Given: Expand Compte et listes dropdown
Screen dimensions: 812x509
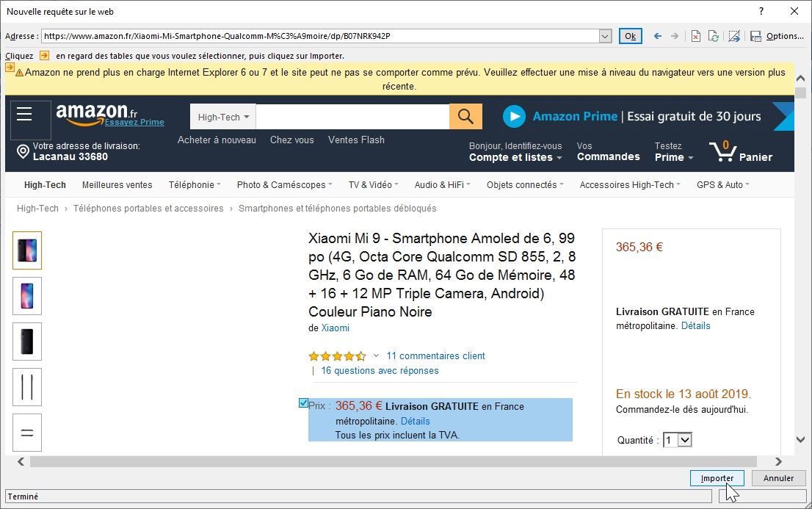Looking at the screenshot, I should point(515,152).
